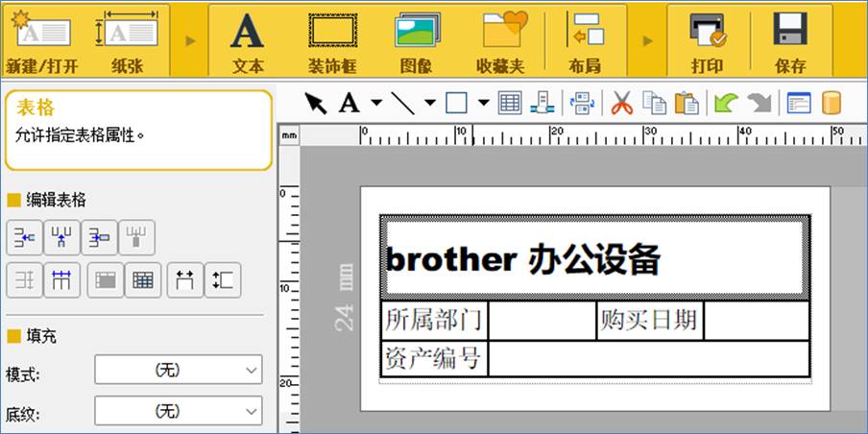Click the scissors Cut icon
This screenshot has width=868, height=434.
point(622,103)
